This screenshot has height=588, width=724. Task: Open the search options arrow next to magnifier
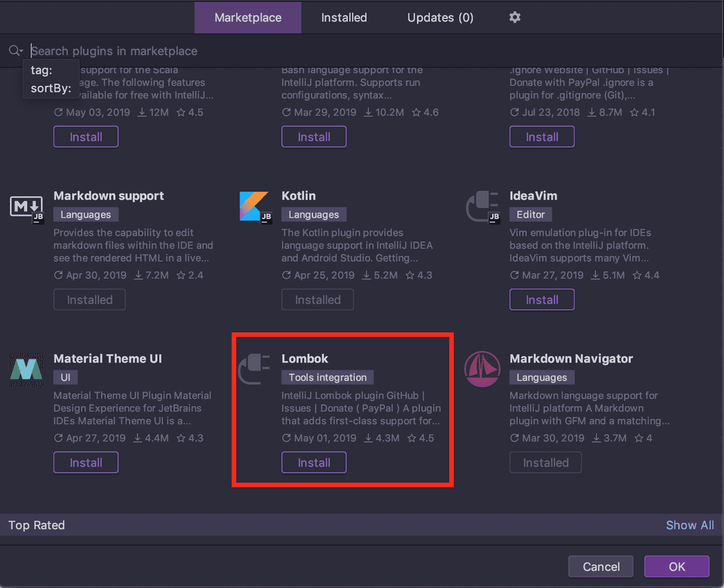click(20, 52)
